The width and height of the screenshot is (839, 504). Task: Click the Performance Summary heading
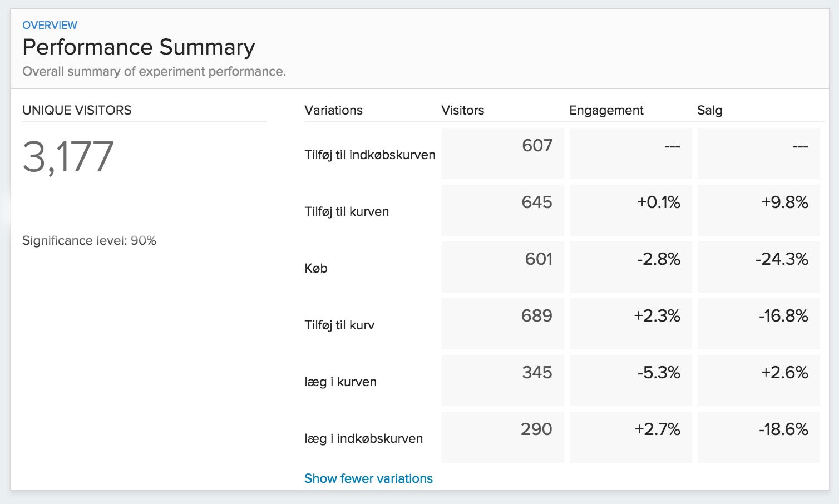click(x=139, y=47)
